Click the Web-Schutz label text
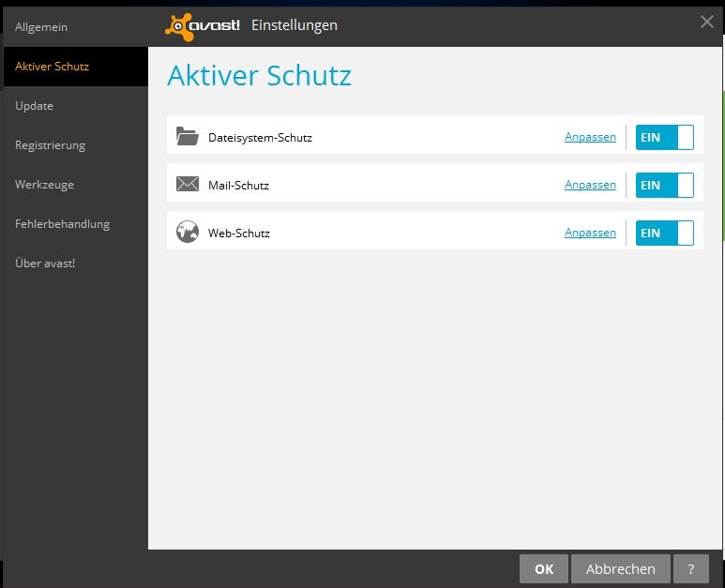The width and height of the screenshot is (725, 588). pos(239,233)
